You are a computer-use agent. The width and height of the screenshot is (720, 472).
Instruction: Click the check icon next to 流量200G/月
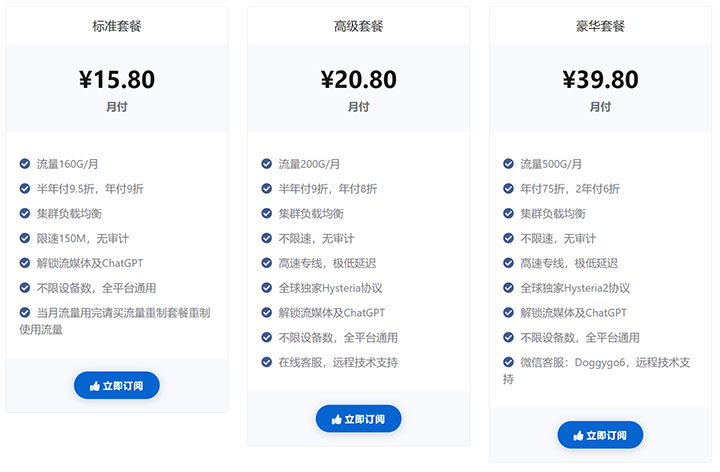[x=266, y=163]
